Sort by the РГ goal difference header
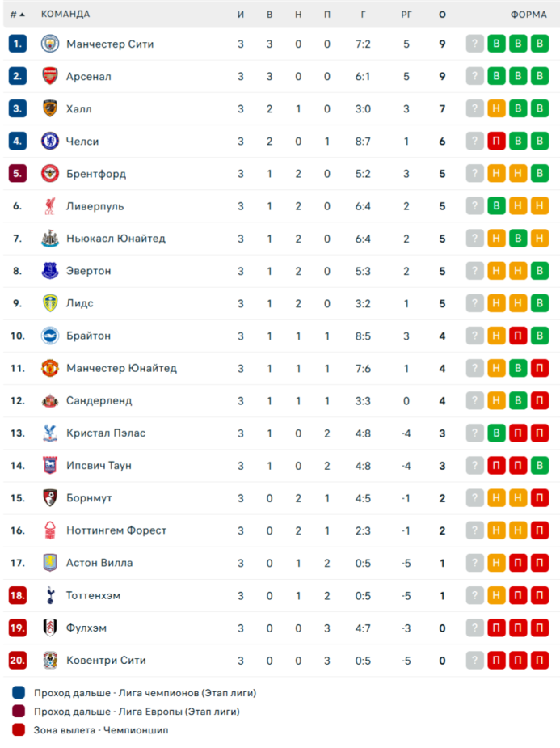Screen dimensions: 560x748 (406, 15)
